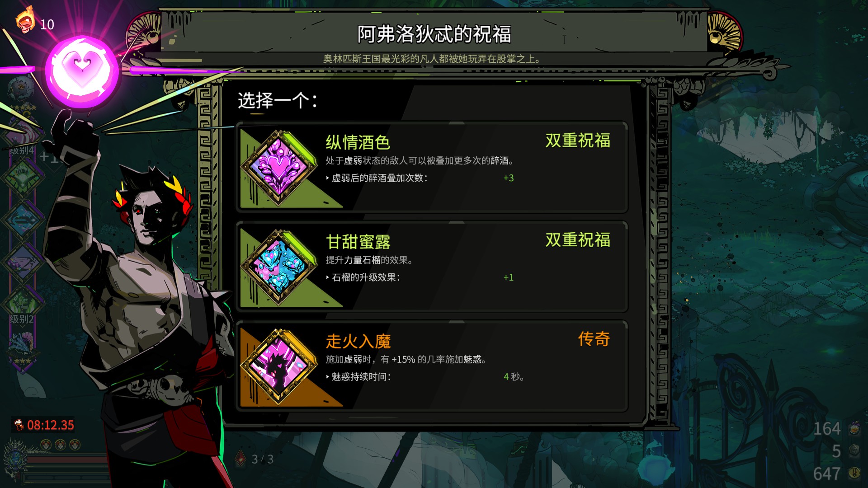This screenshot has width=868, height=488.
Task: Choose the 纵情酒色 boon title
Action: [358, 143]
